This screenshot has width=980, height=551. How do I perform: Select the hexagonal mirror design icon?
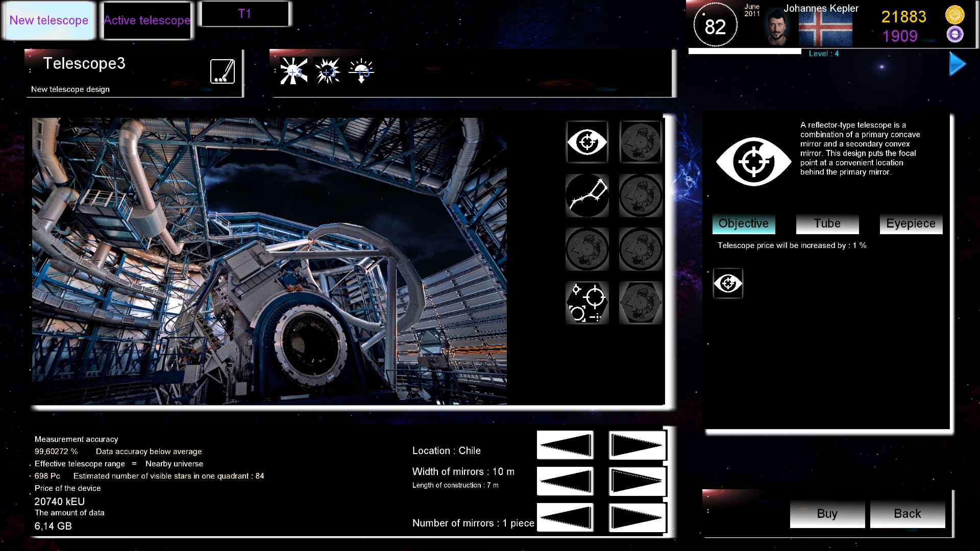(587, 302)
